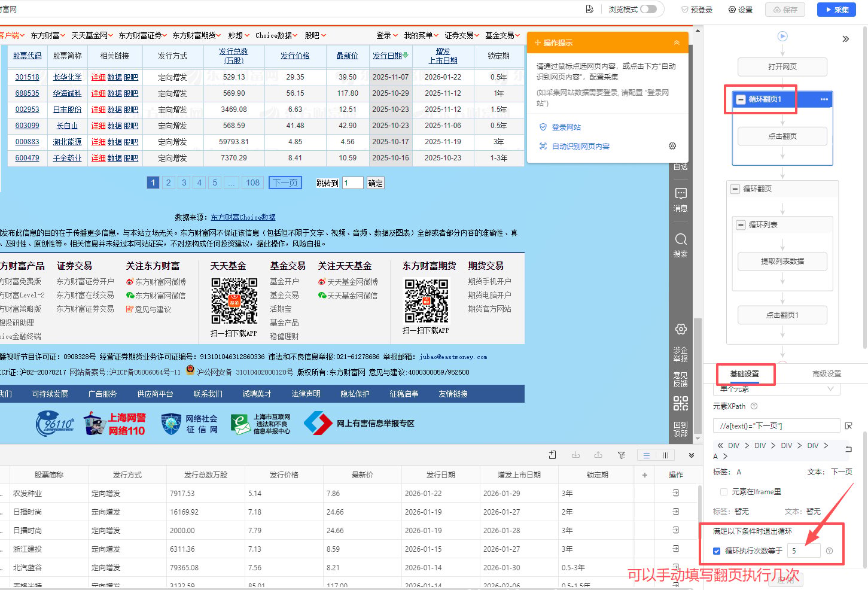Collapse the 循环翻页1 loop node
Screen dimensions: 868x590
click(x=741, y=99)
